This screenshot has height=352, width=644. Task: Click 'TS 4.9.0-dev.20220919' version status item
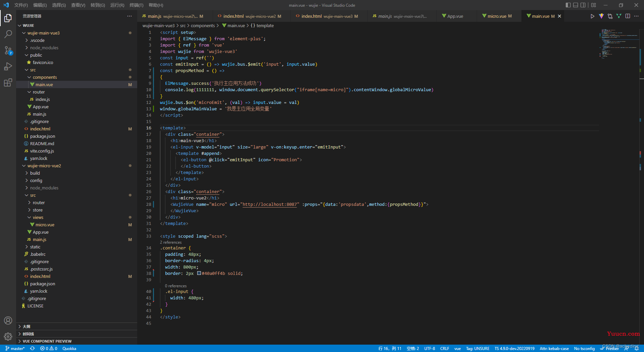515,348
